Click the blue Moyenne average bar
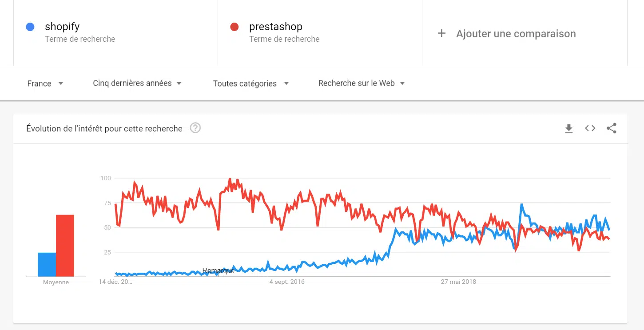This screenshot has width=644, height=330. pos(47,264)
